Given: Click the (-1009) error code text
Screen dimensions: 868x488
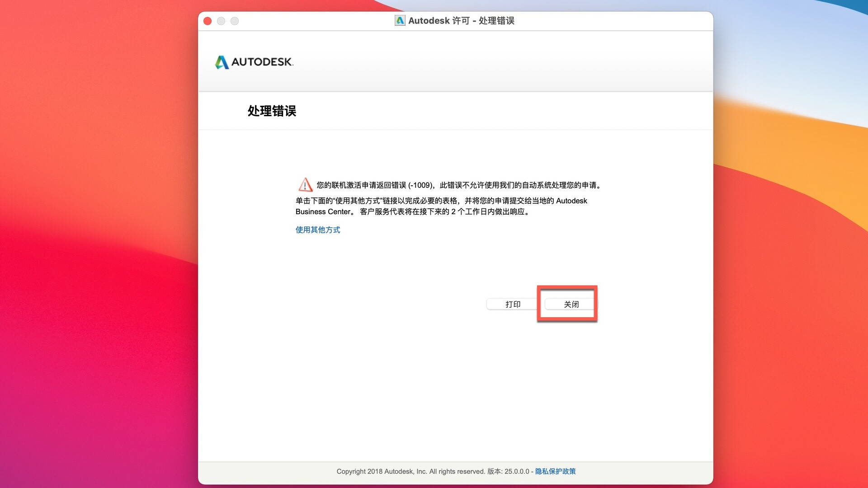Looking at the screenshot, I should pyautogui.click(x=420, y=185).
